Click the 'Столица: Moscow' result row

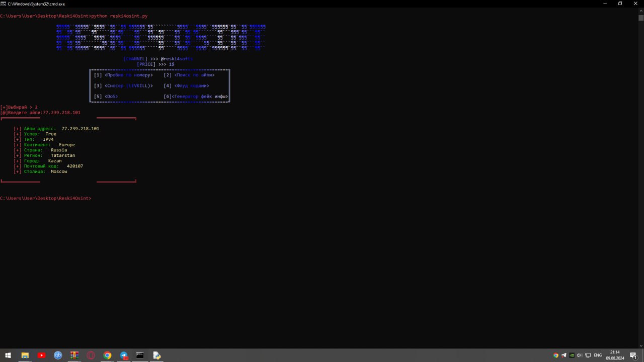click(40, 172)
